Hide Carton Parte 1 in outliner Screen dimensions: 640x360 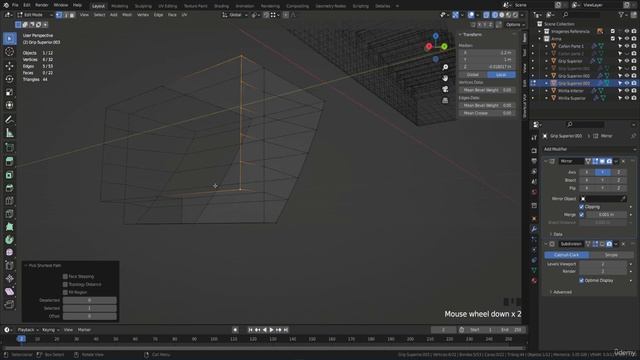click(627, 46)
